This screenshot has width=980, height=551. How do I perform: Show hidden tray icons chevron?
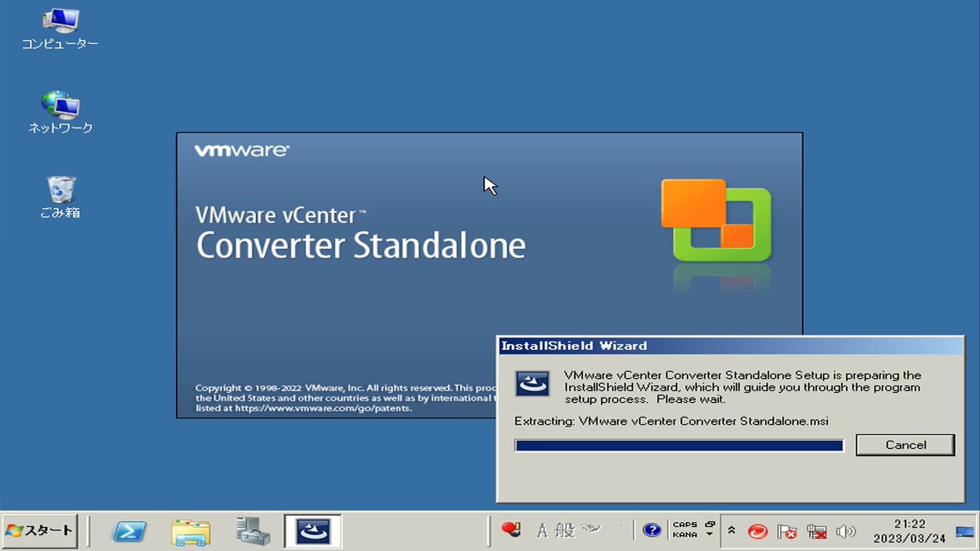click(x=731, y=531)
